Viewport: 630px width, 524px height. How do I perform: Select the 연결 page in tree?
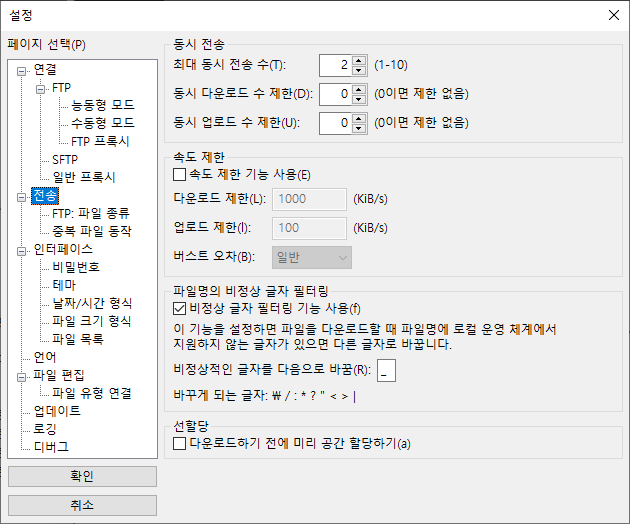tap(45, 70)
